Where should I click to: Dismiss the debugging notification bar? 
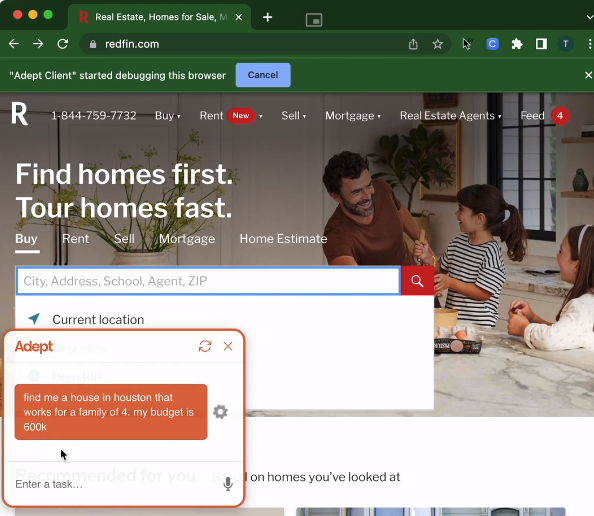click(x=588, y=75)
